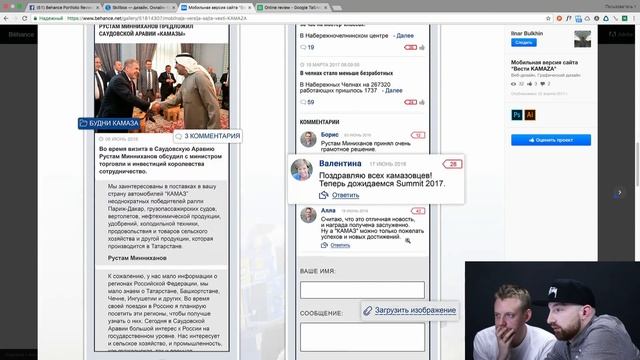
Task: Click the red rating tag on Алла's comment
Action: click(x=418, y=211)
